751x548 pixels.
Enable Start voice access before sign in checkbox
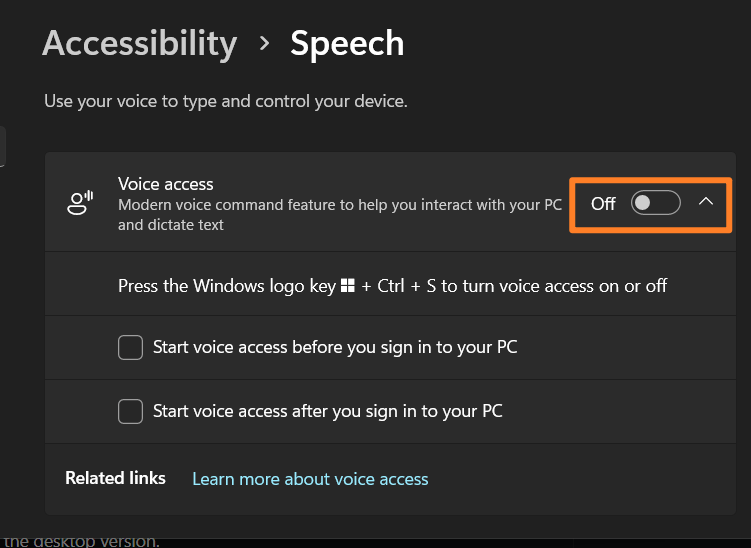pyautogui.click(x=130, y=347)
